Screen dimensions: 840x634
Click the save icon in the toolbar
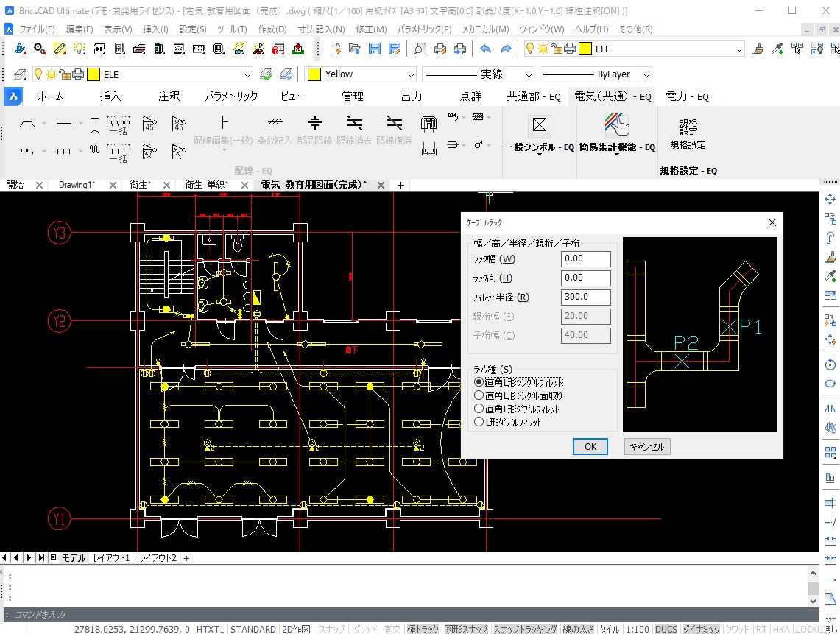375,49
